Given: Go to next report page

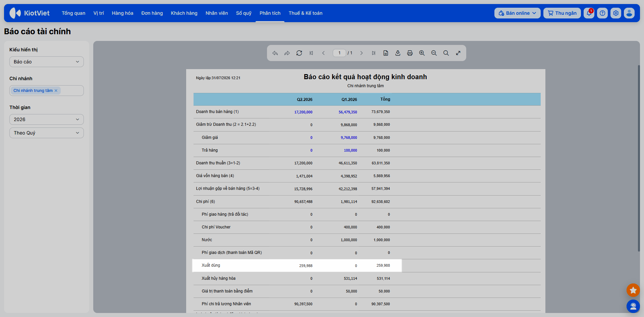Looking at the screenshot, I should (x=362, y=53).
